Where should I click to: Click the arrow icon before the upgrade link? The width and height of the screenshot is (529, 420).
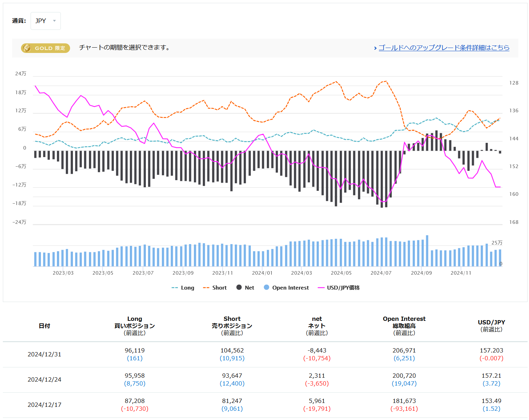375,48
